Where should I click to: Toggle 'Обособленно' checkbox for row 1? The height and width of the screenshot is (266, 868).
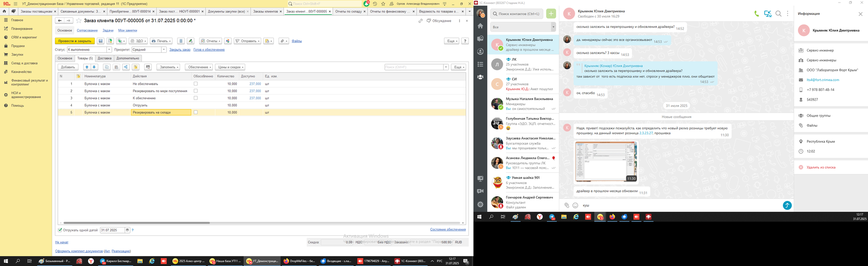point(196,84)
